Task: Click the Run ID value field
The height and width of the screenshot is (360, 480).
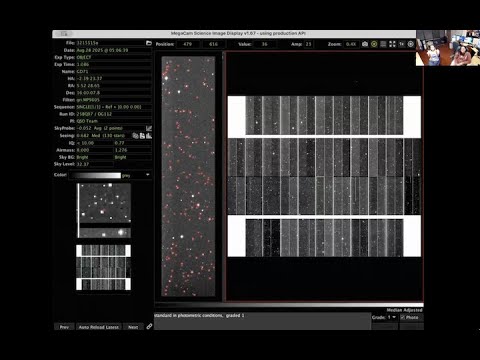Action: [114, 114]
